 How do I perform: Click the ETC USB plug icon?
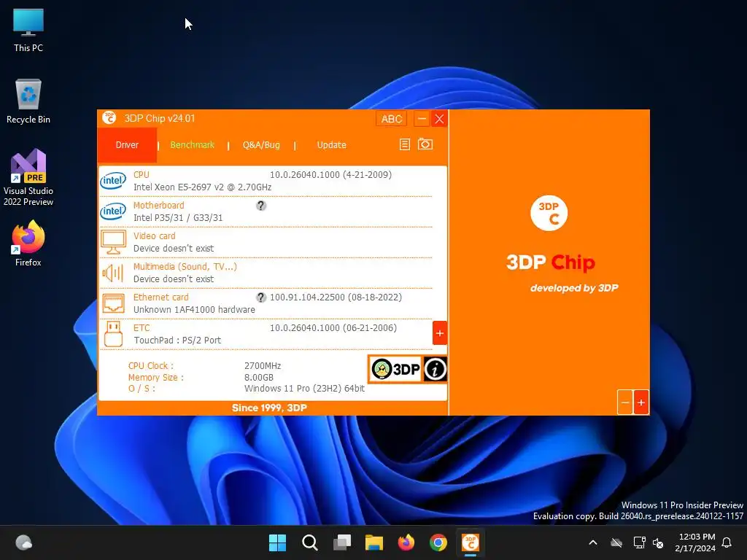pyautogui.click(x=113, y=334)
